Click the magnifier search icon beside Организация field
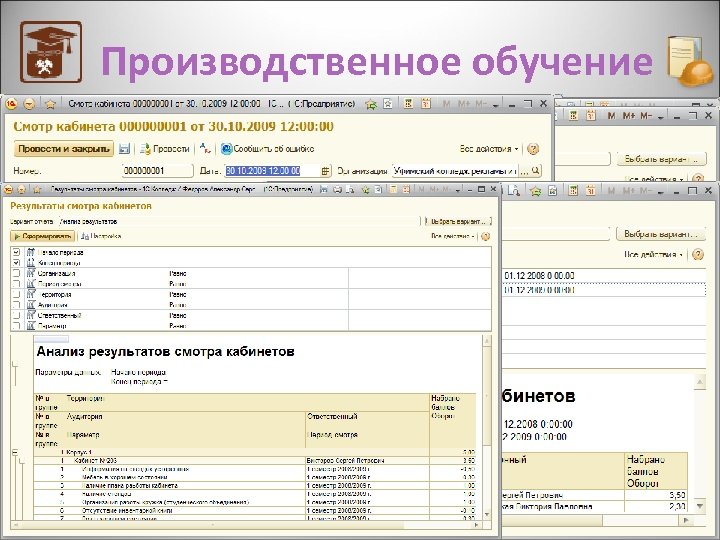Image resolution: width=720 pixels, height=540 pixels. [x=535, y=171]
